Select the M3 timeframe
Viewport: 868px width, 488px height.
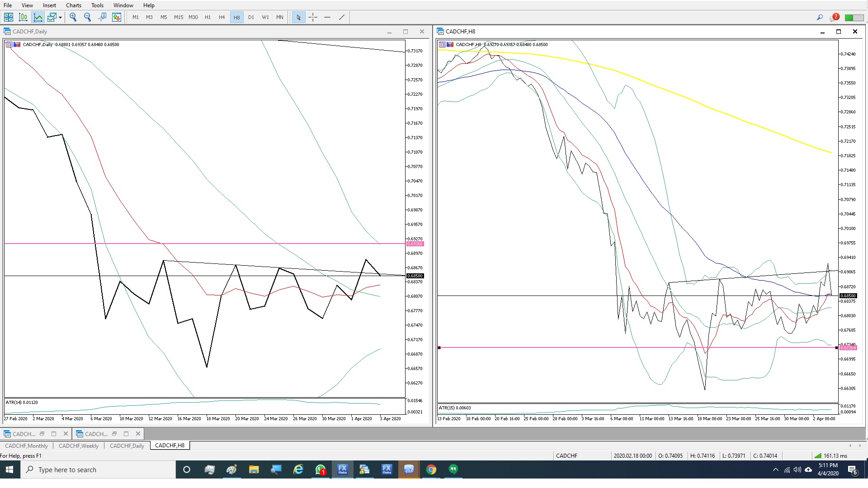(x=150, y=17)
